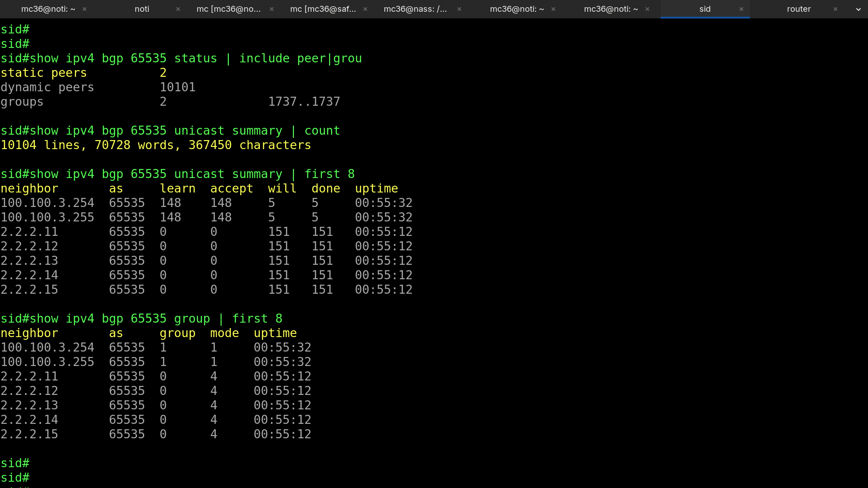Image resolution: width=868 pixels, height=488 pixels.
Task: Switch to the mc [mc36@no... tab
Action: (x=228, y=9)
